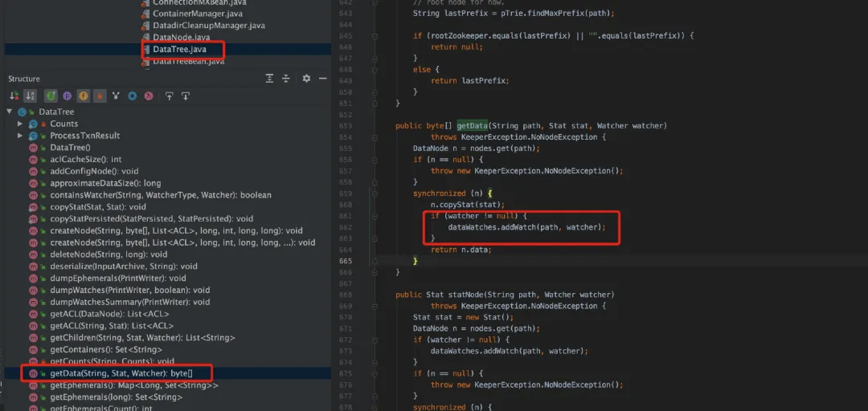Open Structure panel gear settings
868x411 pixels.
click(306, 79)
